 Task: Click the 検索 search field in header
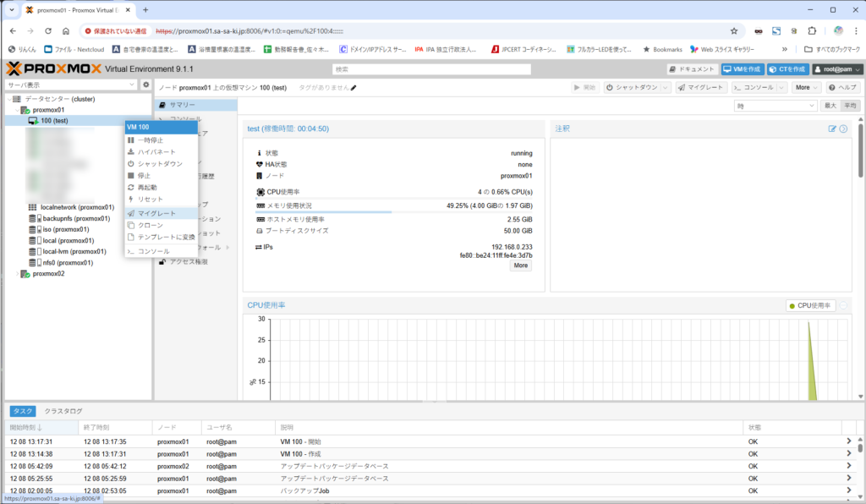tap(431, 69)
